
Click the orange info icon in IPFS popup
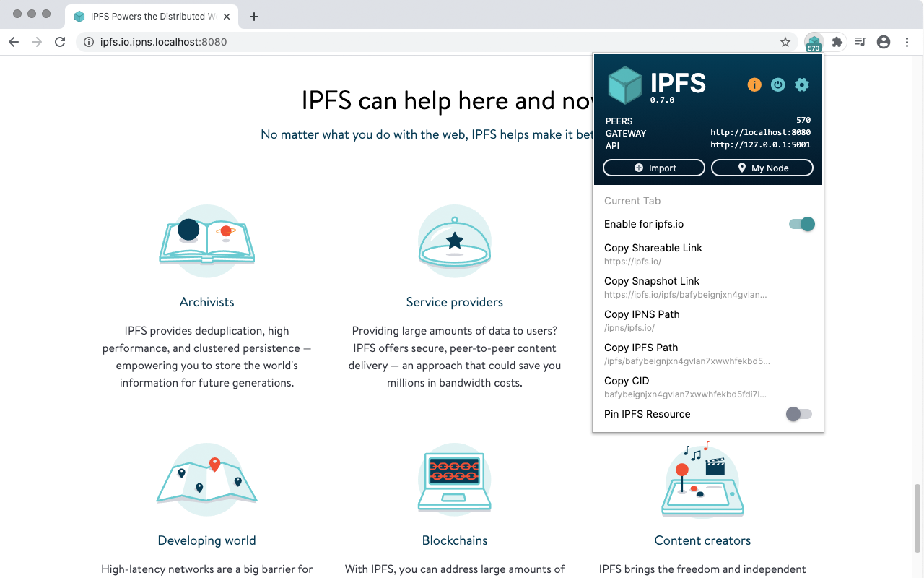pos(754,85)
